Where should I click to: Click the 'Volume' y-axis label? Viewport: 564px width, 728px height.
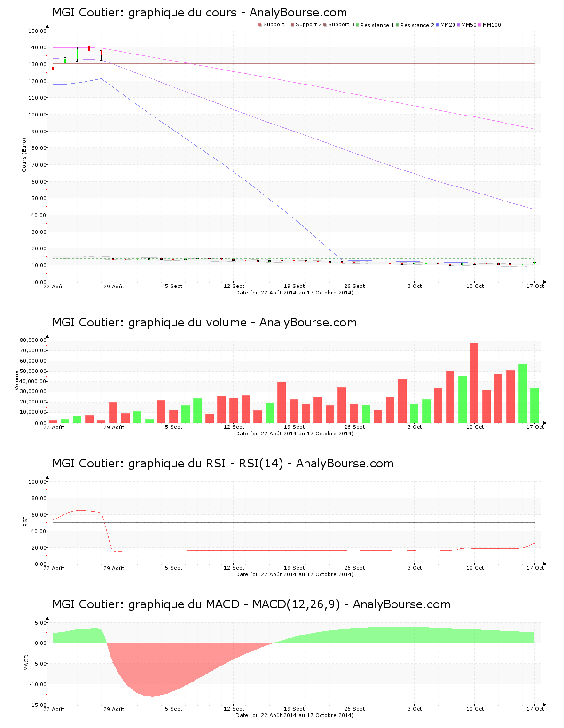17,380
